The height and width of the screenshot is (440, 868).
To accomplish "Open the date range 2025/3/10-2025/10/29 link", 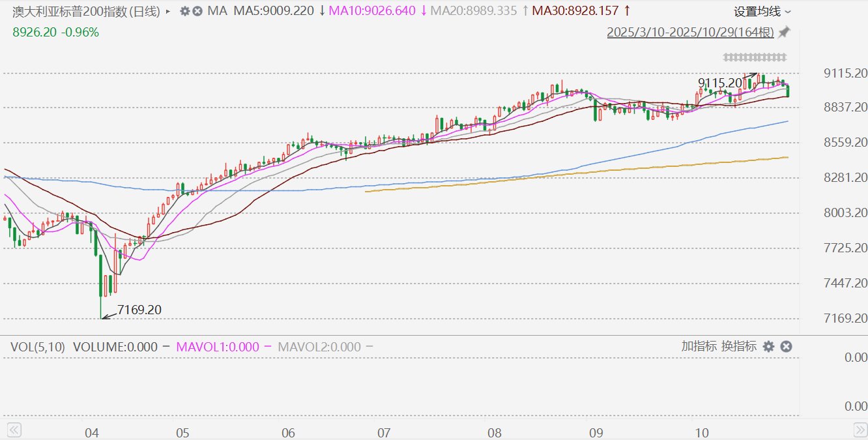I will coord(691,32).
